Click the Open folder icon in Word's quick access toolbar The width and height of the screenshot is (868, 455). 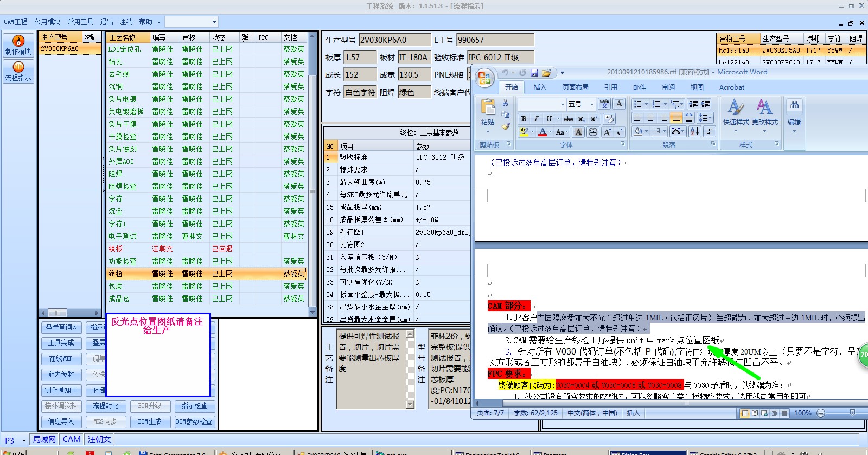(546, 73)
